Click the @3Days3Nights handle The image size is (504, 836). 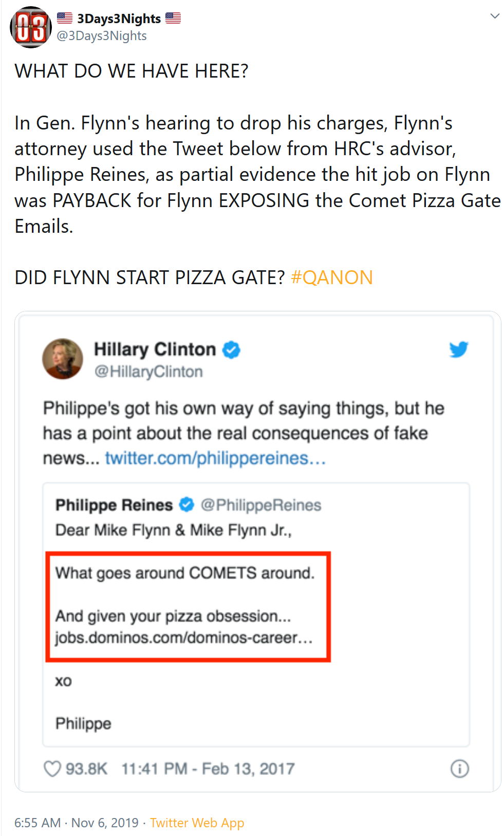[x=102, y=36]
